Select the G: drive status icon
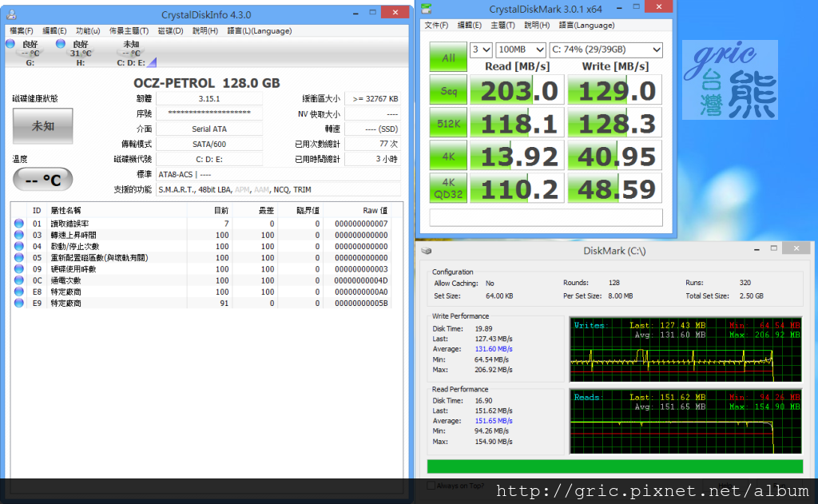The height and width of the screenshot is (504, 818). coord(10,44)
